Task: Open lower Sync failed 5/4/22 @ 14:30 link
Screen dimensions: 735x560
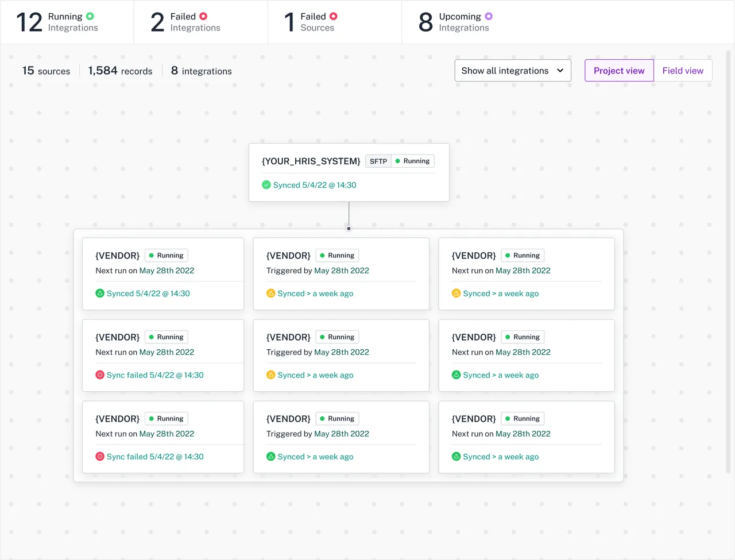Action: coord(155,457)
